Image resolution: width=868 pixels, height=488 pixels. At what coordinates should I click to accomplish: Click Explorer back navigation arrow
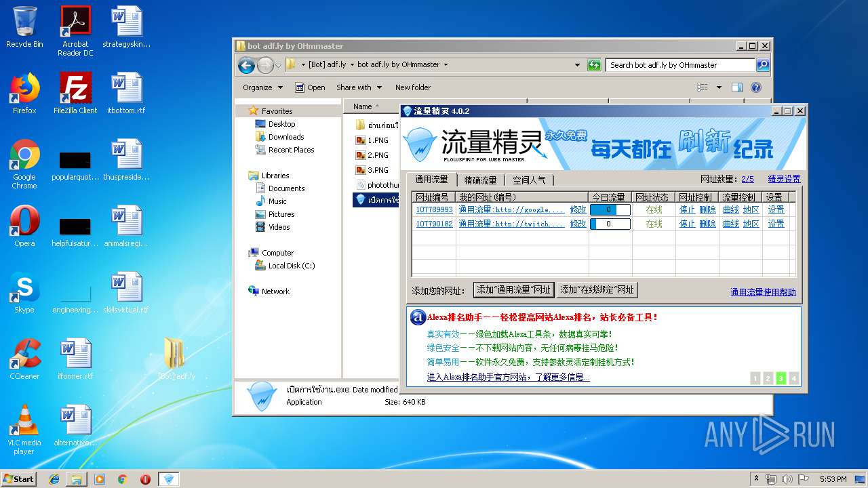246,65
